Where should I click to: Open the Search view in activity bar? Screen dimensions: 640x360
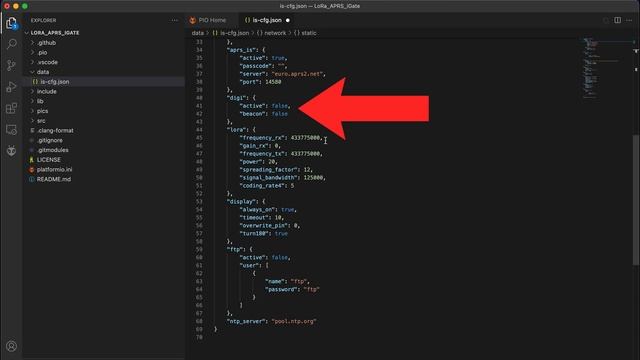point(11,44)
